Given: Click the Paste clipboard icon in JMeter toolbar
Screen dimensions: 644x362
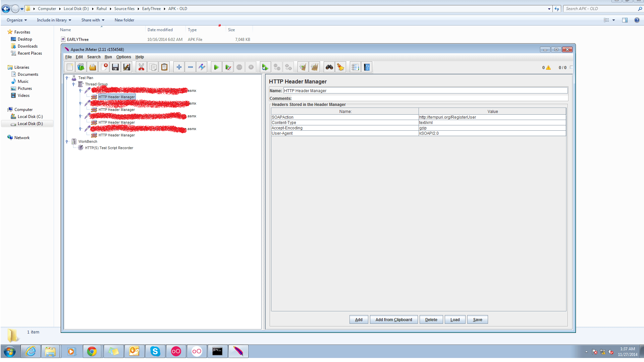Looking at the screenshot, I should (164, 67).
